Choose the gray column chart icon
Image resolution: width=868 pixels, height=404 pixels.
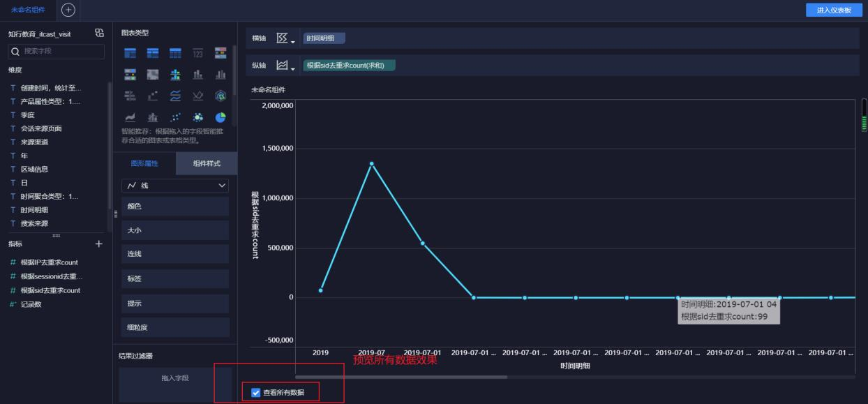198,74
